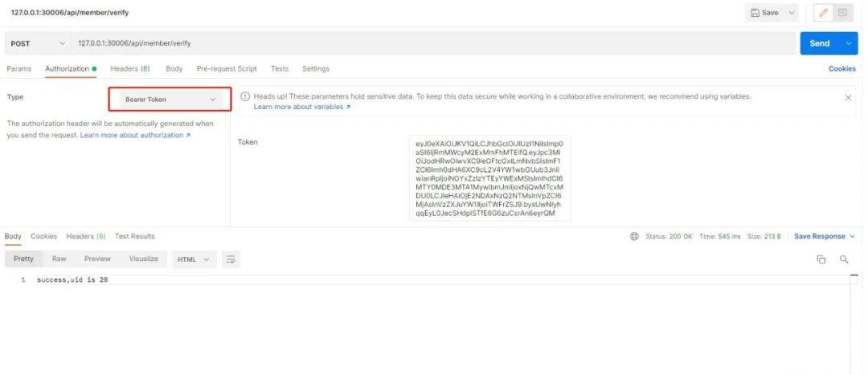This screenshot has width=868, height=375.
Task: Copy the response body icon
Action: point(821,259)
